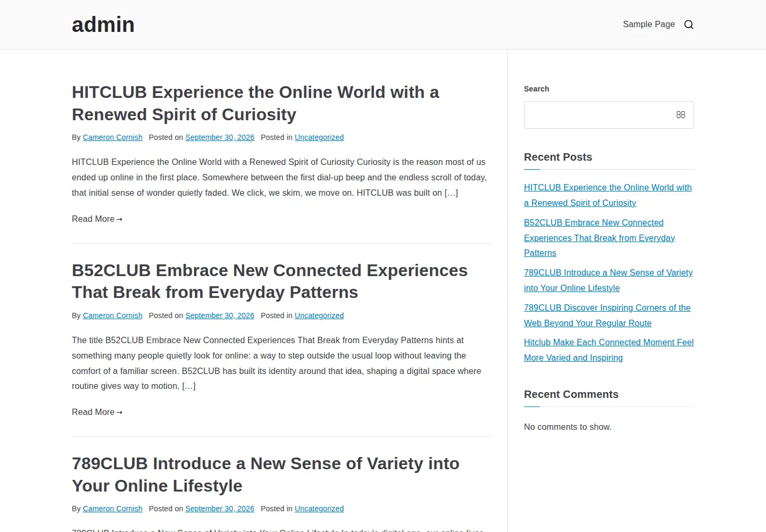
Task: Open Uncategorized category on HITCLUB post
Action: tap(319, 137)
